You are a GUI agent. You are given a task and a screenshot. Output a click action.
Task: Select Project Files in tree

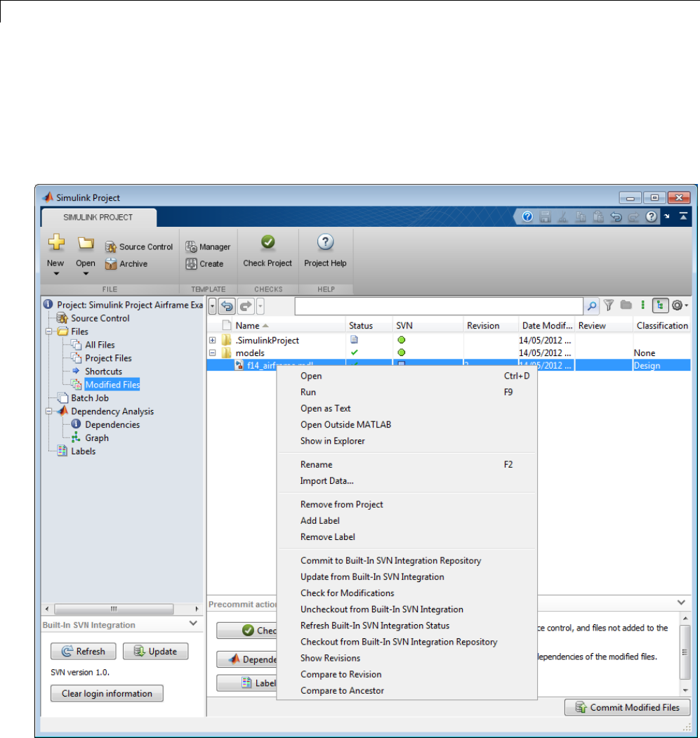coord(108,358)
